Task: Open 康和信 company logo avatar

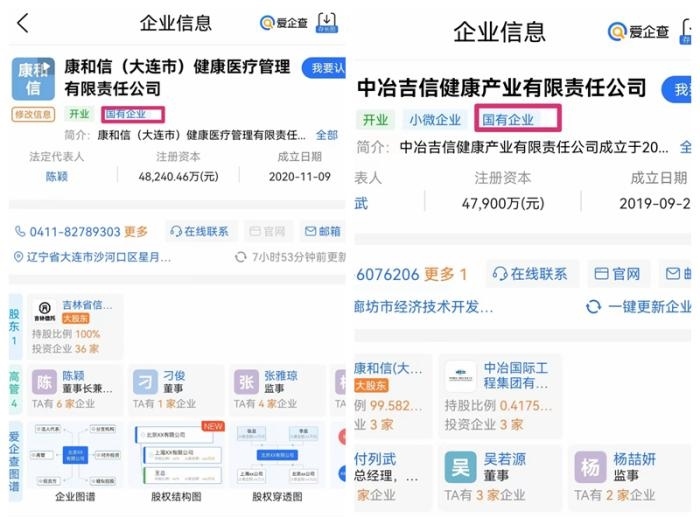Action: pos(33,79)
